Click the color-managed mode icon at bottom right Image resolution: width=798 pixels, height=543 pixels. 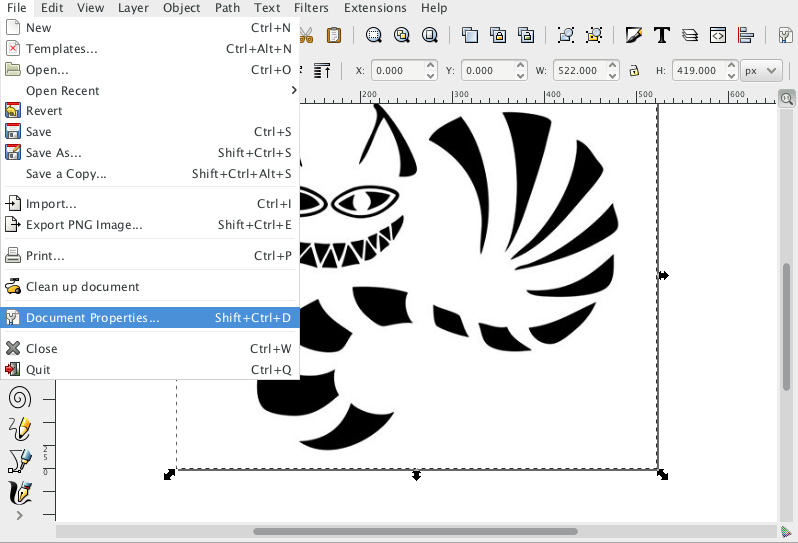click(x=786, y=532)
